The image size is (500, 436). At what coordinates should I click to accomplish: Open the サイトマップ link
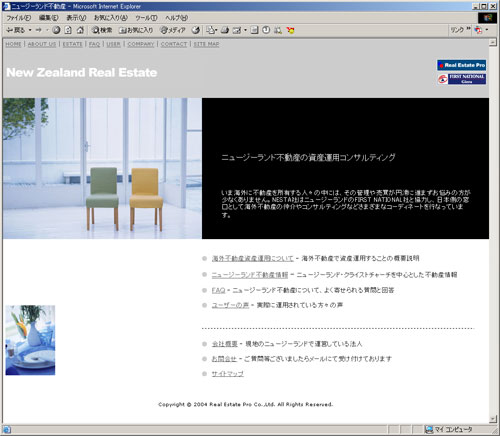point(228,374)
